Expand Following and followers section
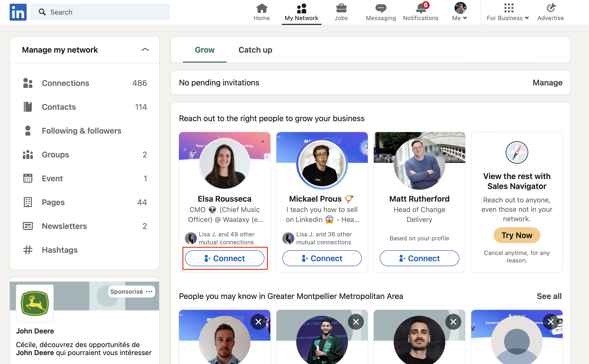This screenshot has height=364, width=589. [x=82, y=131]
